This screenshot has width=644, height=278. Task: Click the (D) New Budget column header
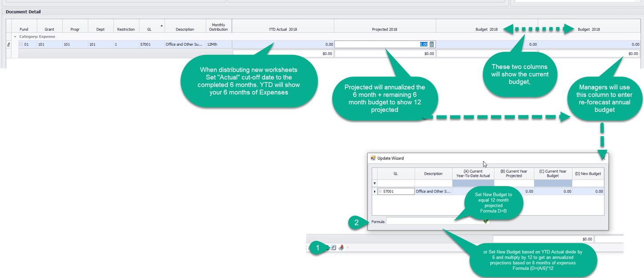tap(588, 173)
